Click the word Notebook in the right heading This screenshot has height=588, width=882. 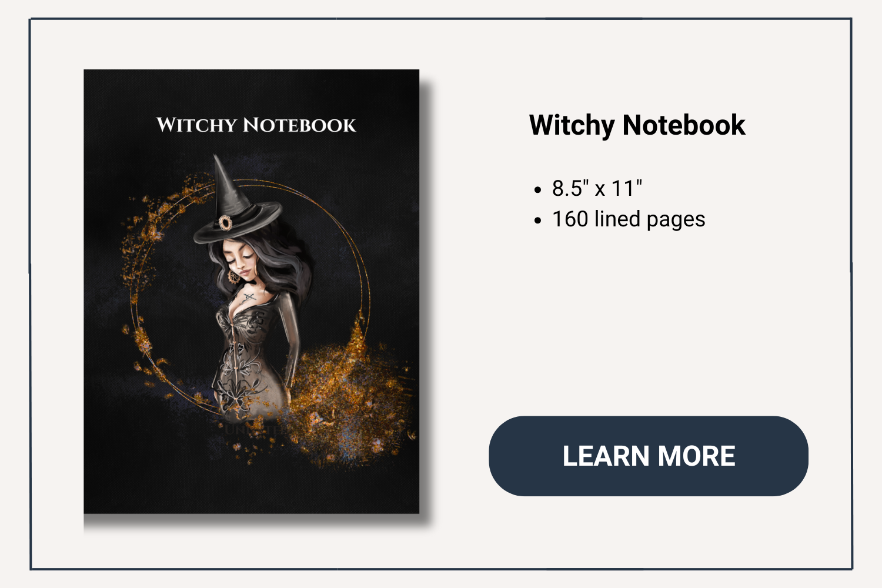click(684, 125)
